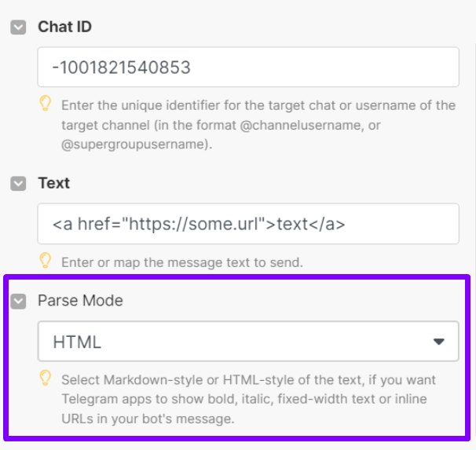Image resolution: width=476 pixels, height=450 pixels.
Task: Click the -1001821540853 value
Action: [122, 68]
